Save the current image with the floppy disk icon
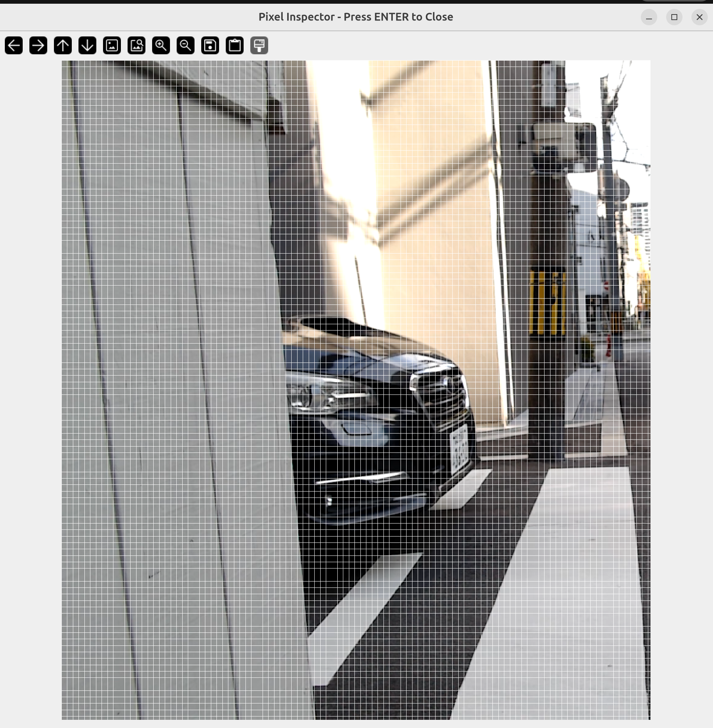 [x=210, y=46]
